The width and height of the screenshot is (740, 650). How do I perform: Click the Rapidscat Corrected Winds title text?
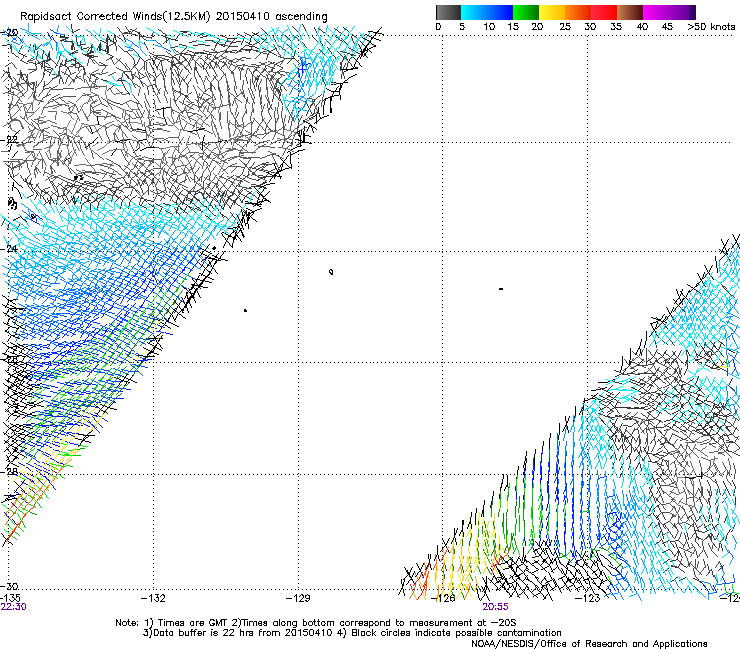[174, 16]
